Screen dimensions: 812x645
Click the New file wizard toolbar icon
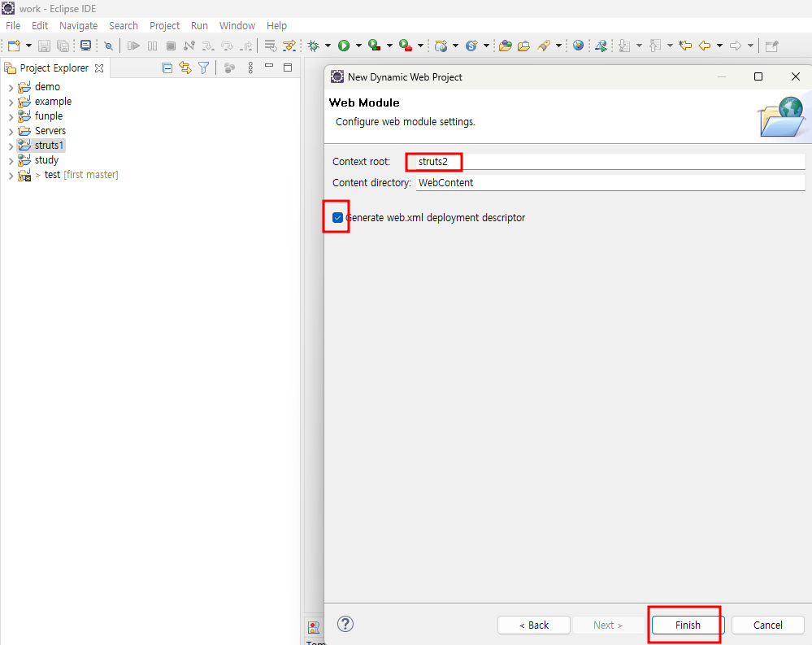click(14, 46)
